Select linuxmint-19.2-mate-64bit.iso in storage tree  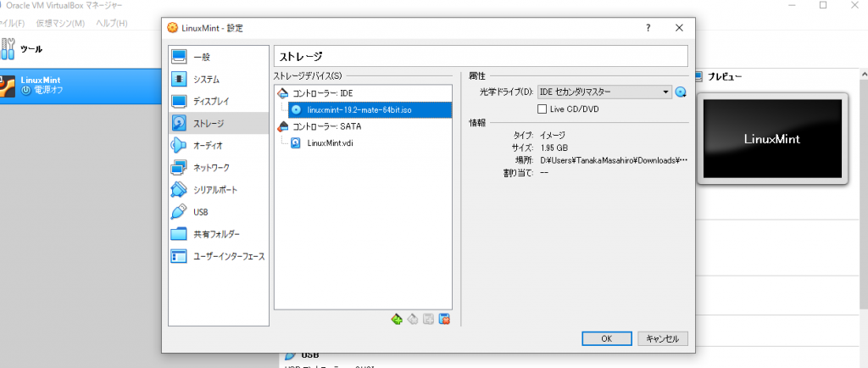[370, 110]
